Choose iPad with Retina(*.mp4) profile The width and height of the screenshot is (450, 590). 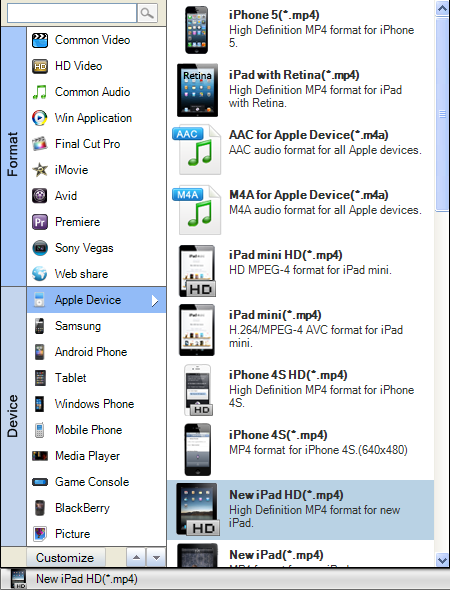click(301, 90)
